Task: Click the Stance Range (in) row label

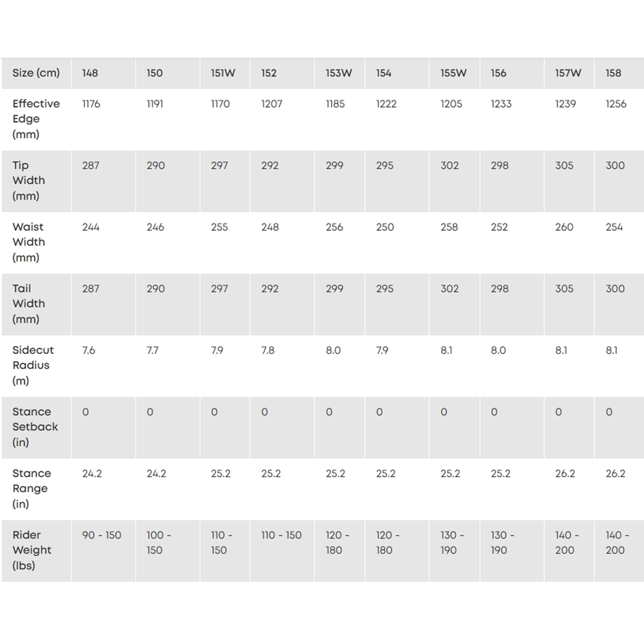Action: coord(32,488)
